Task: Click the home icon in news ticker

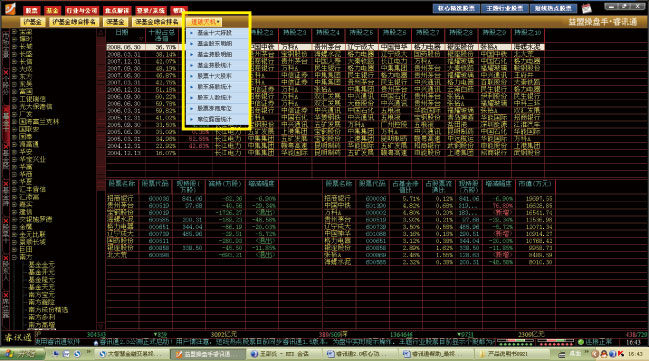Action: coord(96,343)
